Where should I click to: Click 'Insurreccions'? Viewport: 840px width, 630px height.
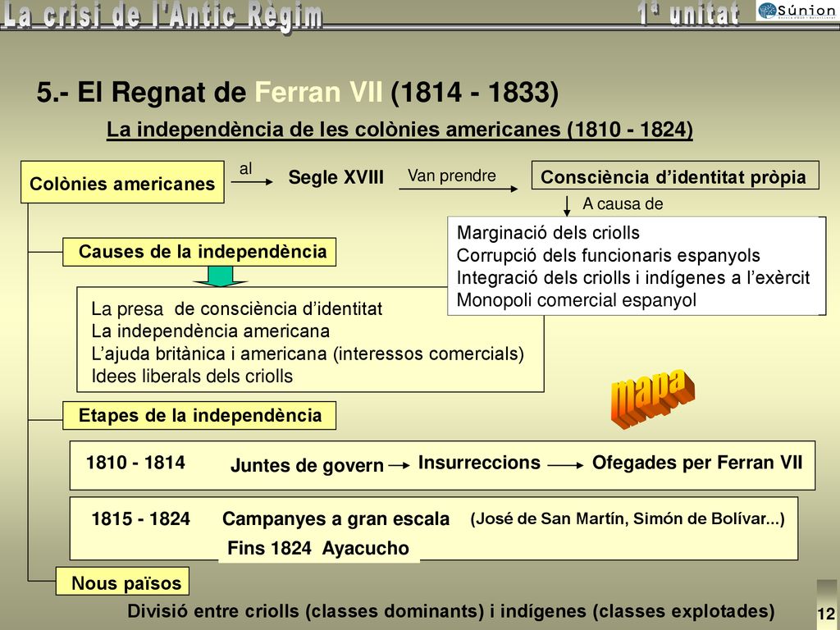pos(479,463)
